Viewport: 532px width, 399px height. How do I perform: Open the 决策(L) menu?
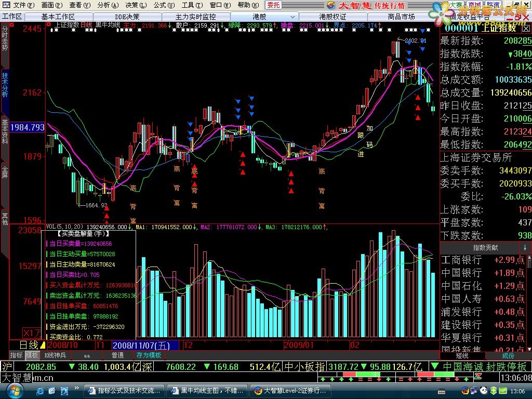136,5
